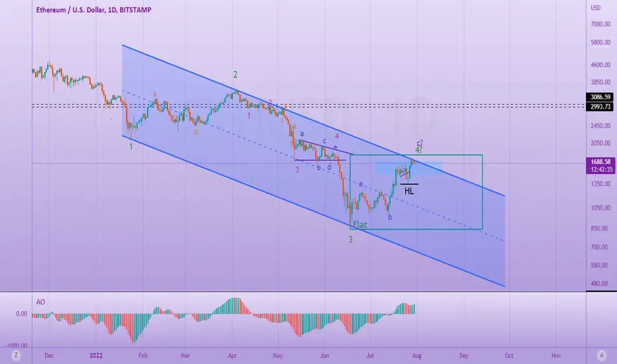Toggle the A auto-scale button at bottom right
This screenshot has height=364, width=617.
coord(601,355)
